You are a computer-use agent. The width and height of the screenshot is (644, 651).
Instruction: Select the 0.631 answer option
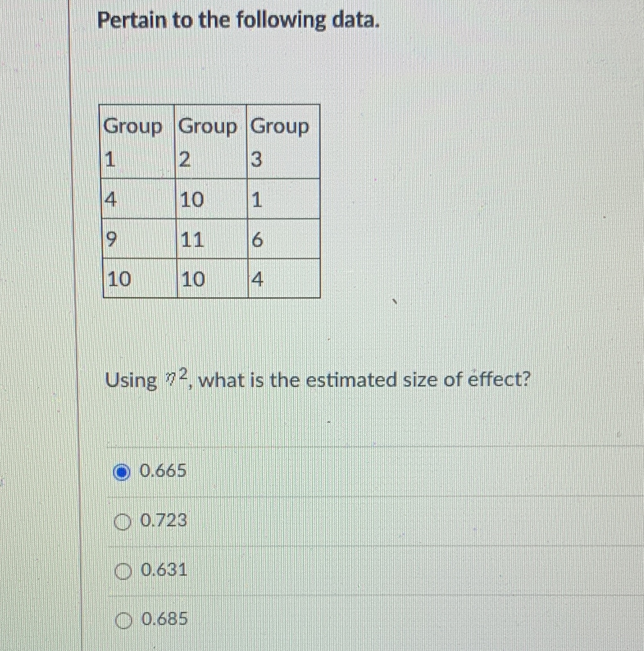pos(123,570)
